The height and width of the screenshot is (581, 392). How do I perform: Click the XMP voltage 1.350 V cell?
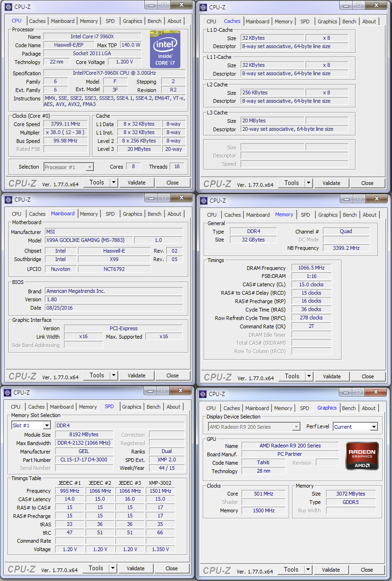(160, 549)
